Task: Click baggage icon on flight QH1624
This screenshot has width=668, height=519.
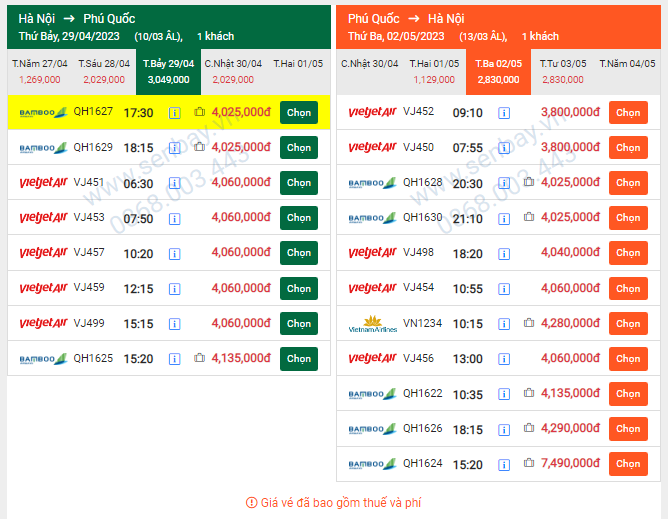Action: 529,463
